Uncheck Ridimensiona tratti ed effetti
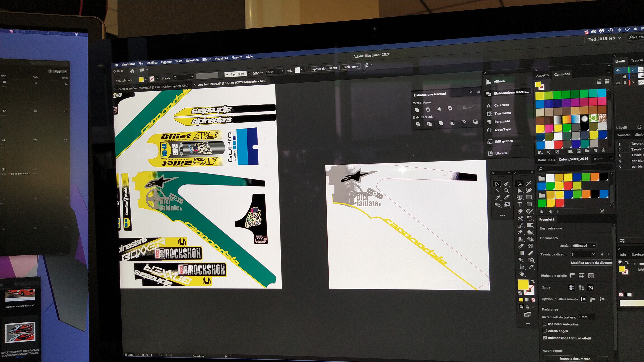This screenshot has height=362, width=644. tap(545, 338)
